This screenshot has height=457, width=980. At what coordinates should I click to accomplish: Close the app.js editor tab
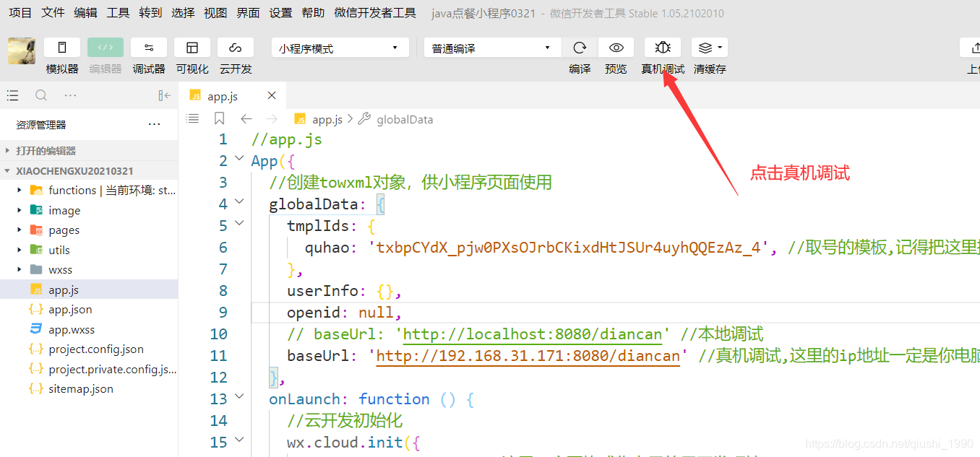tap(272, 95)
